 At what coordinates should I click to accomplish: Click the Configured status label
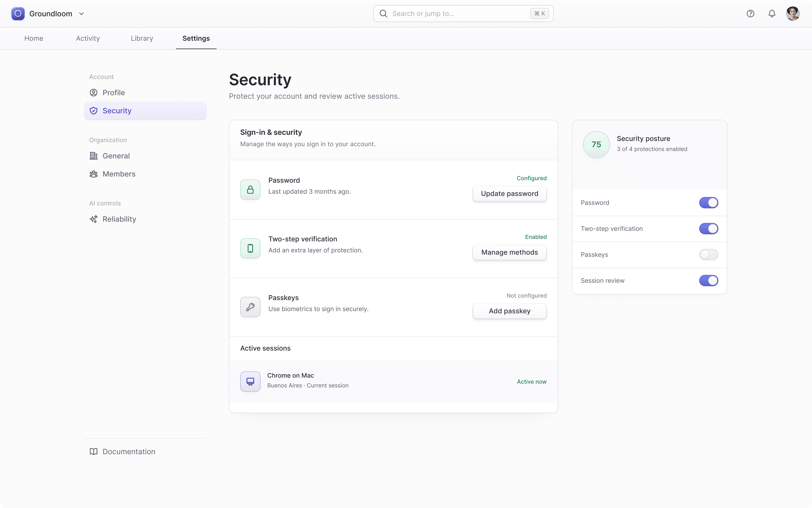531,178
